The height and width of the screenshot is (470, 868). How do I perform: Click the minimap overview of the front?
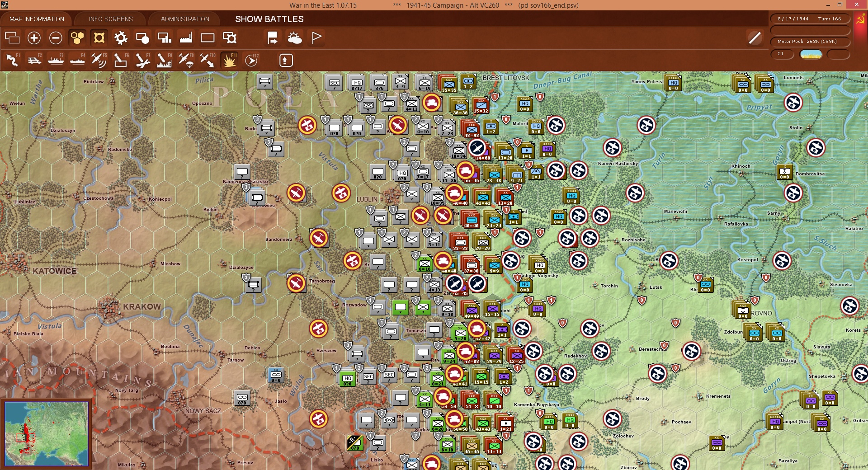pyautogui.click(x=46, y=433)
